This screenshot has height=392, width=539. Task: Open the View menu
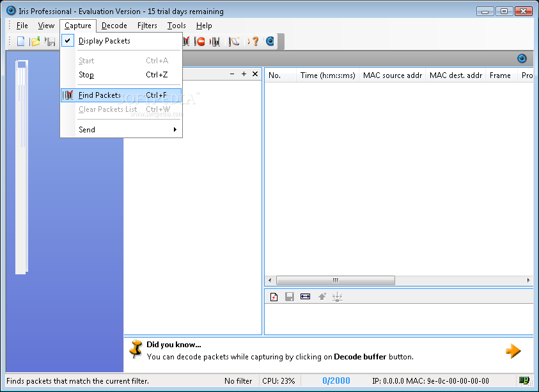pos(46,26)
